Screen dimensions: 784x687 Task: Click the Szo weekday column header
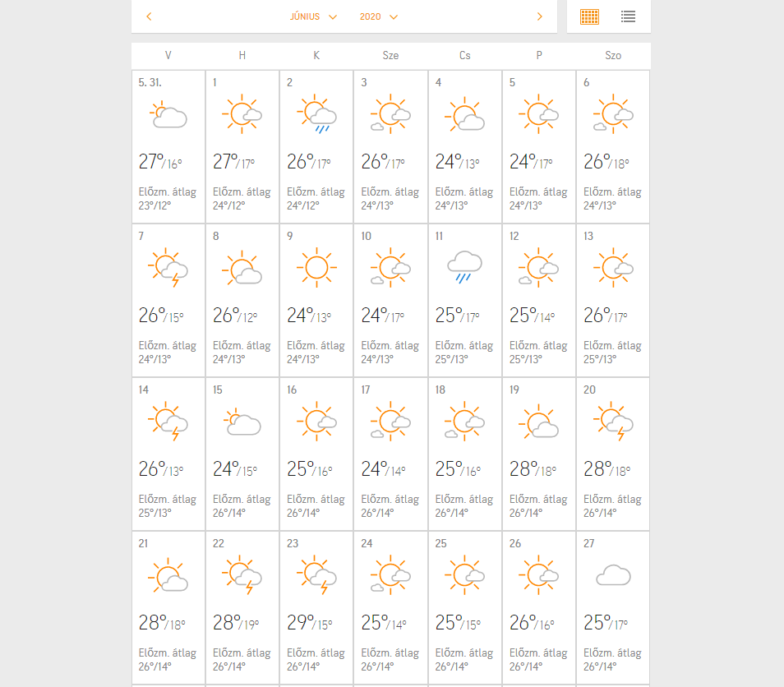613,56
